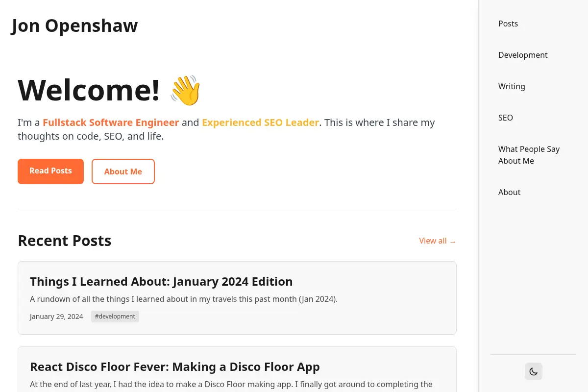
Task: Go to the About sidebar page
Action: coord(509,192)
